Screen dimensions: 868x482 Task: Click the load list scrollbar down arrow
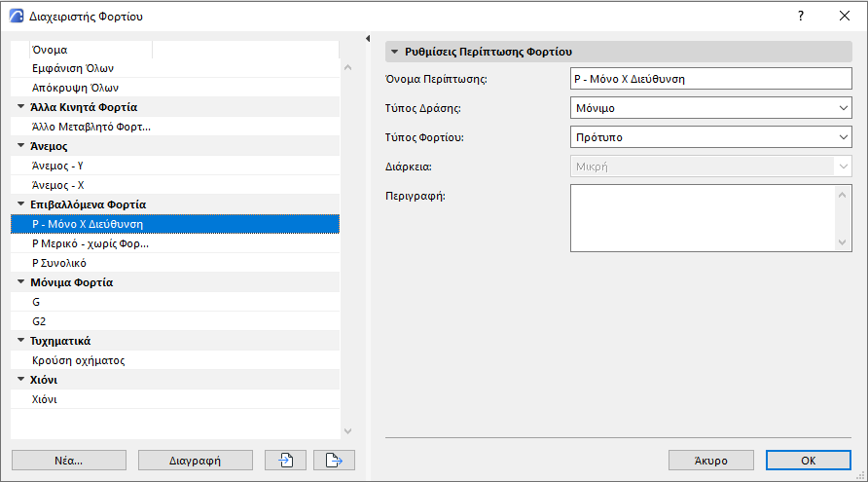[347, 429]
